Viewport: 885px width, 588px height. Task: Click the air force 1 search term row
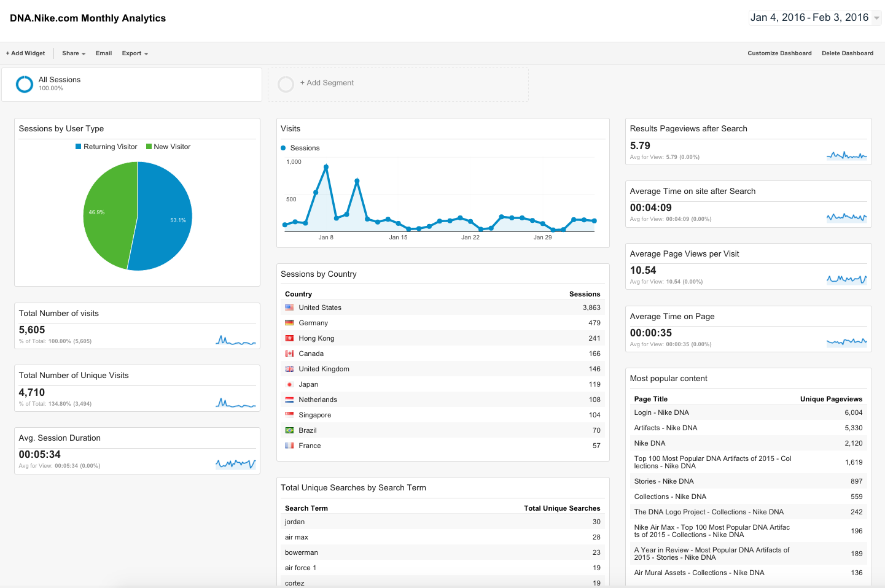coord(443,568)
